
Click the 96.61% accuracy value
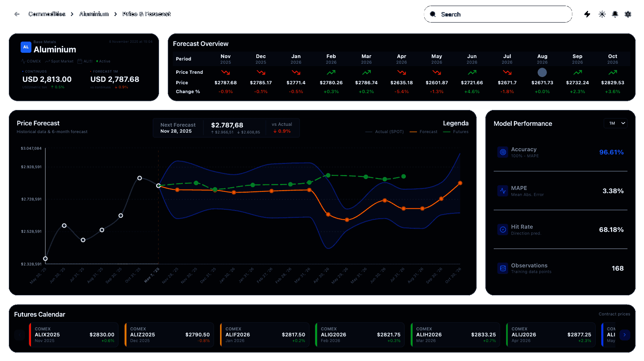click(x=611, y=152)
